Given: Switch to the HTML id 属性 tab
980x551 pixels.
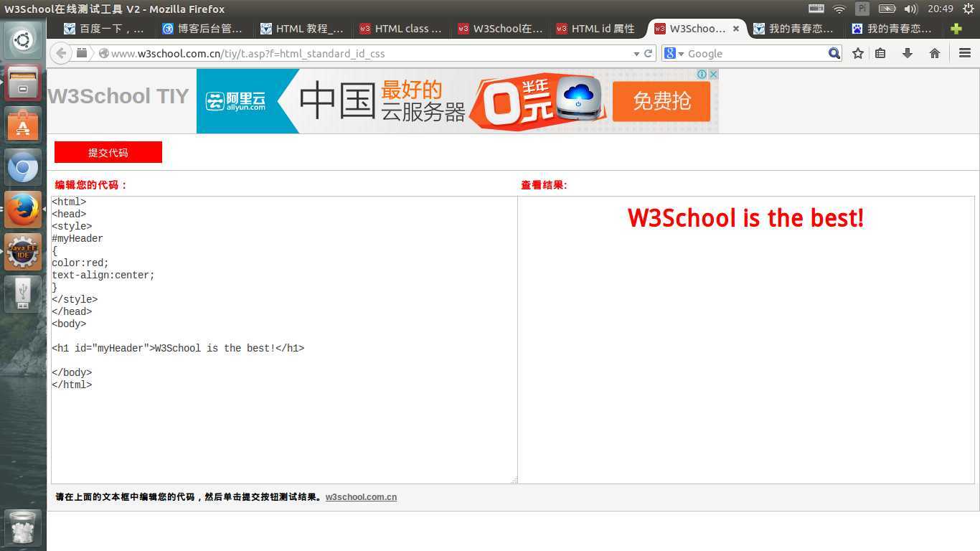Looking at the screenshot, I should click(x=598, y=29).
